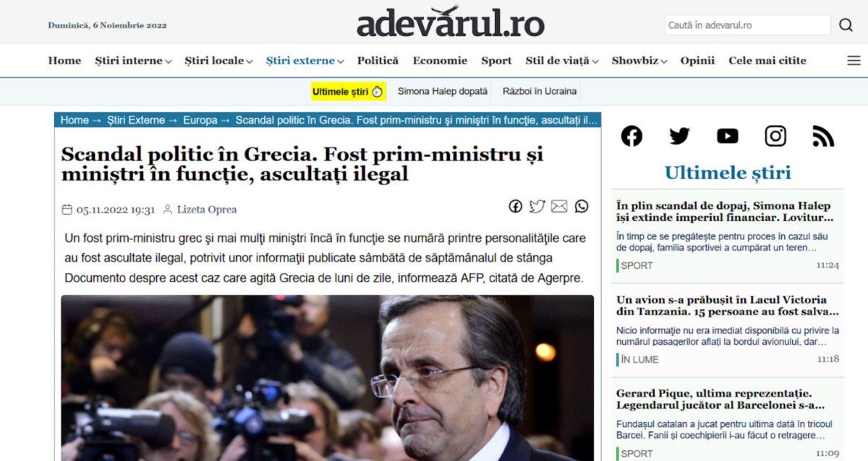
Task: Open the Cele mai citite section
Action: [x=767, y=61]
